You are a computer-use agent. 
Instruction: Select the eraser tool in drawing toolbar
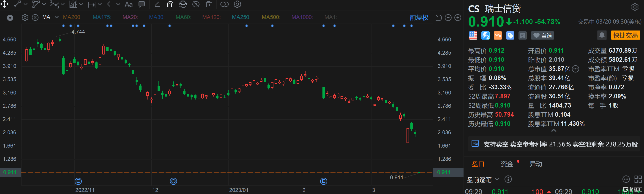157,4
